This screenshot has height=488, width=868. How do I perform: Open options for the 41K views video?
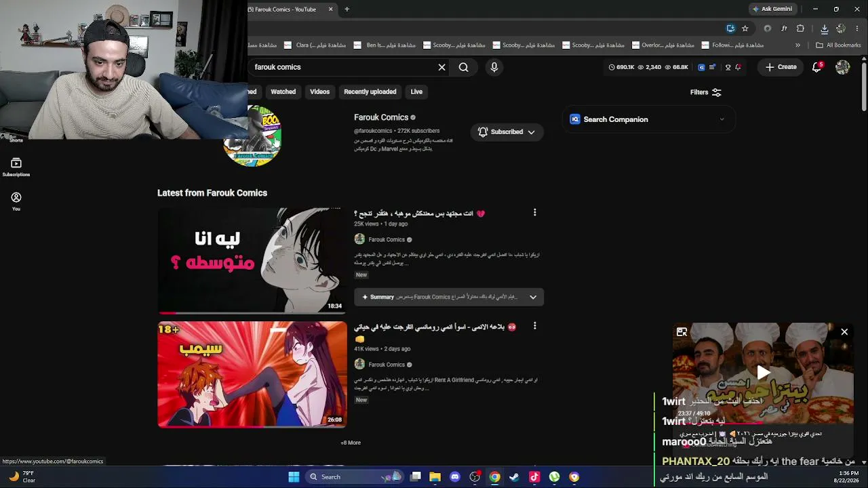pos(534,326)
